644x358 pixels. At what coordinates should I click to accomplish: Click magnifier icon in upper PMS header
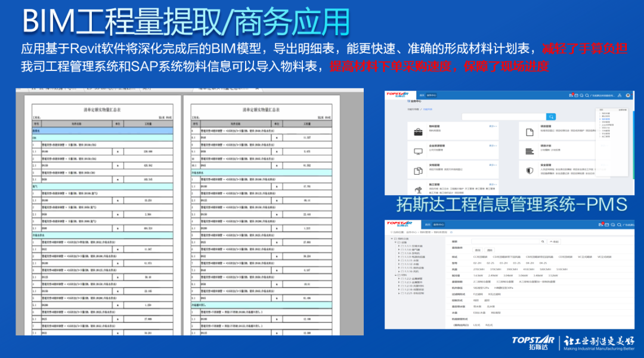click(x=587, y=95)
